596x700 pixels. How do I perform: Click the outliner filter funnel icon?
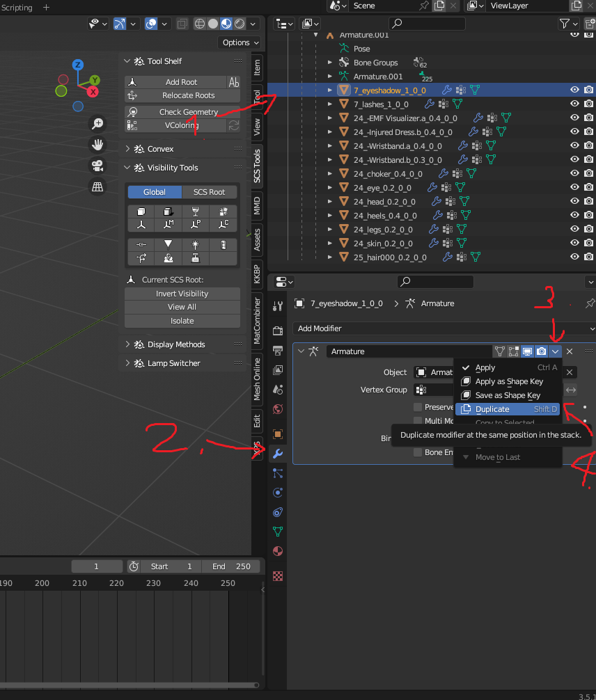pos(565,23)
